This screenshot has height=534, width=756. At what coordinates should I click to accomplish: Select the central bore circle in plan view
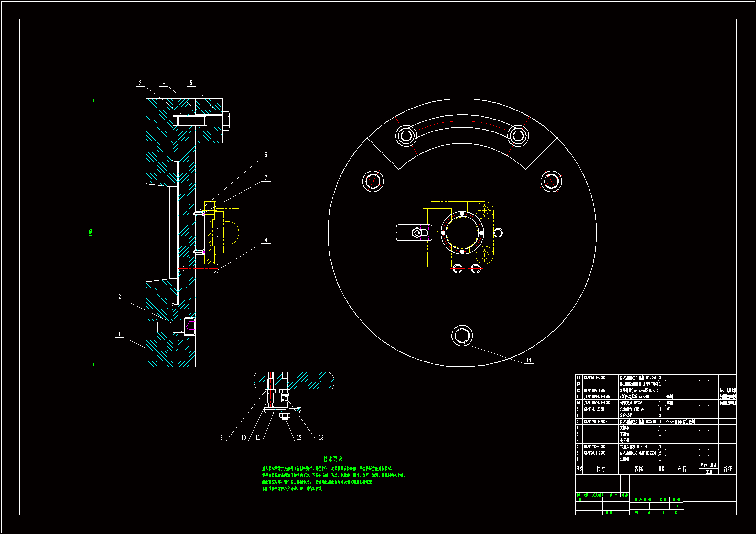(x=462, y=233)
